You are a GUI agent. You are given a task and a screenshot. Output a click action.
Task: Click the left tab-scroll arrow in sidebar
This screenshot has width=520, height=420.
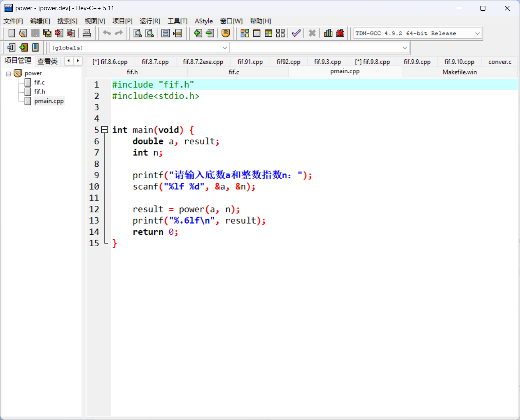(68, 61)
